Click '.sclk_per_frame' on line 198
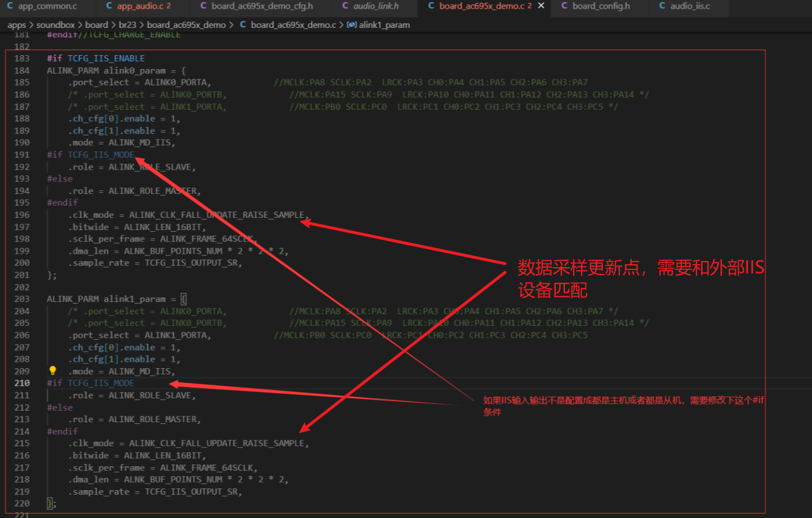The image size is (812, 518). coord(106,239)
